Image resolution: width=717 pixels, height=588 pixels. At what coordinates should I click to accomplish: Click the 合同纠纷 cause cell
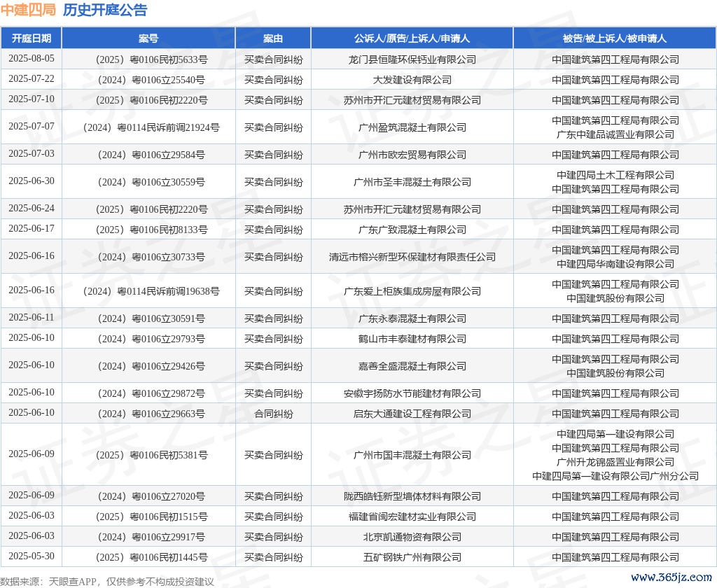click(273, 414)
